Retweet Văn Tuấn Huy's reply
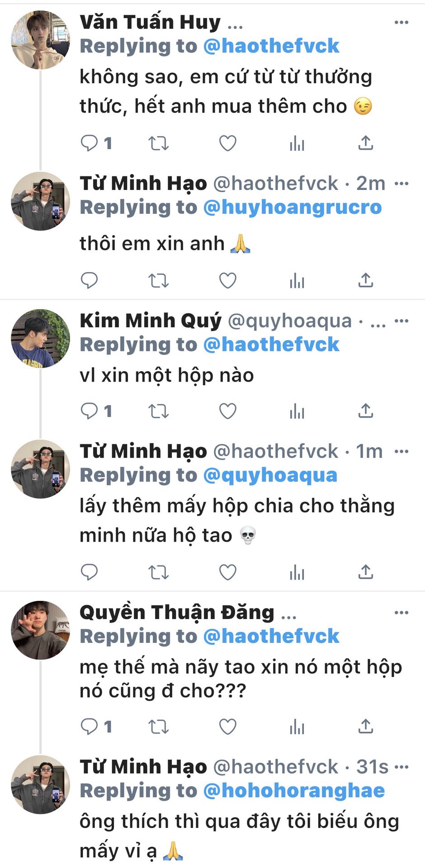The width and height of the screenshot is (425, 868). pyautogui.click(x=159, y=143)
